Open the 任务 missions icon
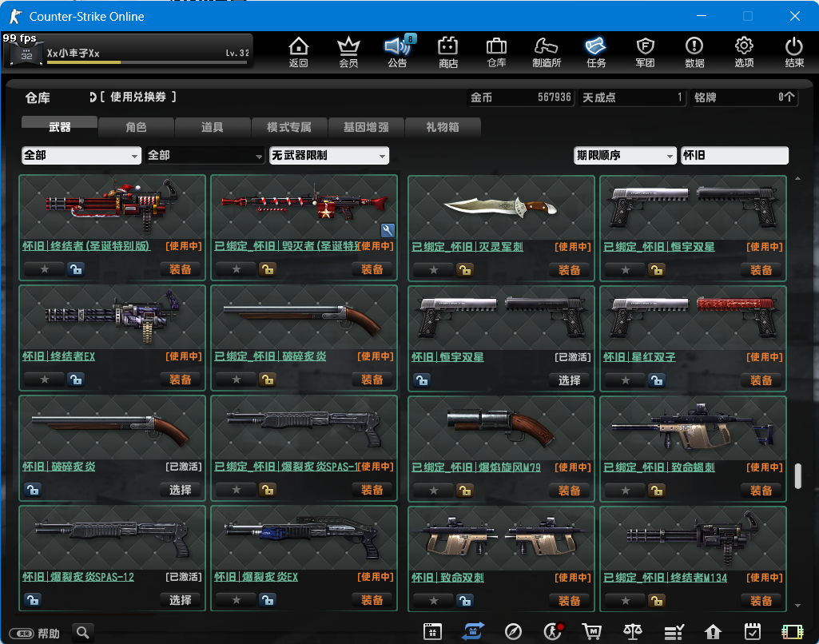This screenshot has width=819, height=644. click(595, 52)
